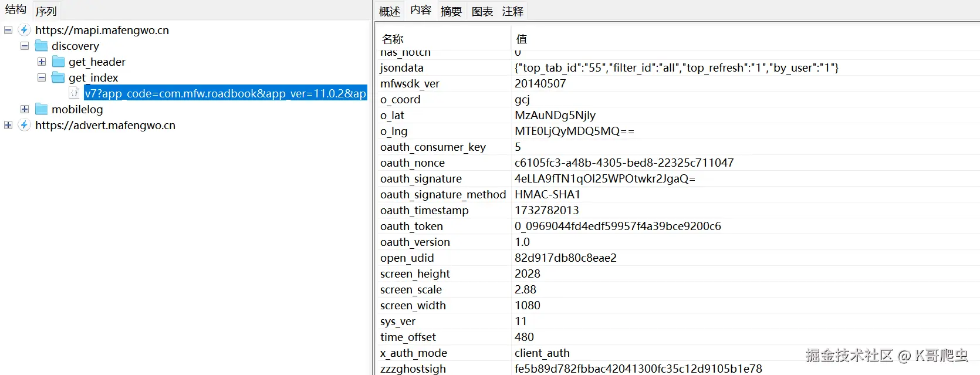
Task: Open the 注释 tab
Action: pyautogui.click(x=513, y=11)
